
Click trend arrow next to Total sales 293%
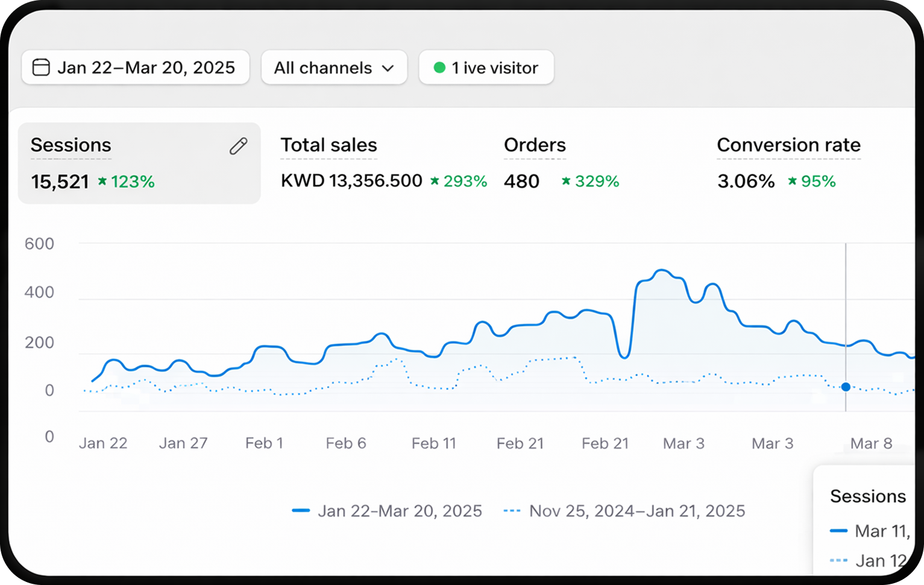click(x=435, y=181)
